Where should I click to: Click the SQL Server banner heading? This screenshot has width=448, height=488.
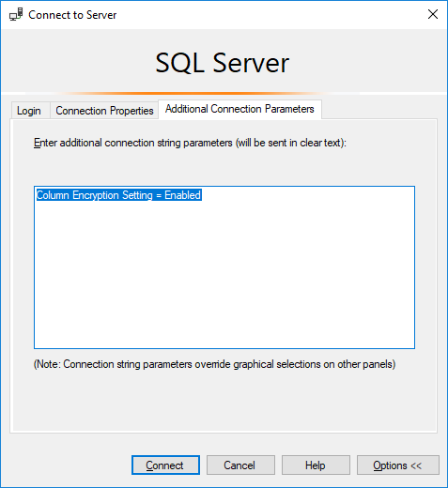(223, 63)
